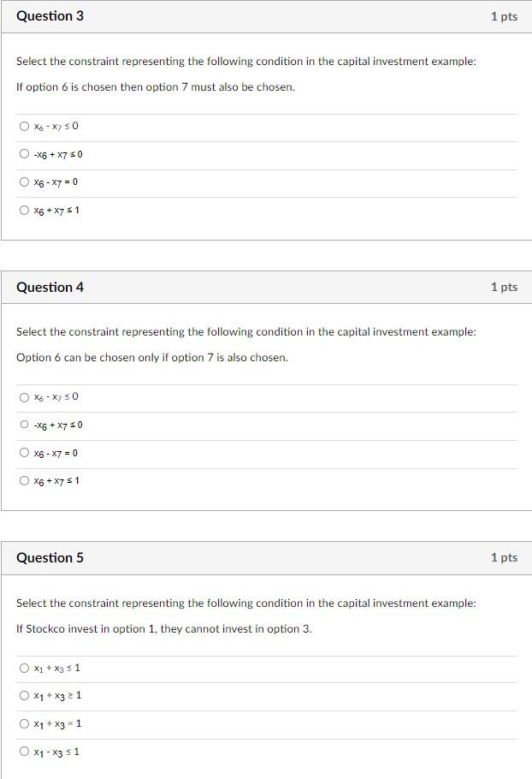
Task: Click the Question 3 header
Action: pos(47,15)
